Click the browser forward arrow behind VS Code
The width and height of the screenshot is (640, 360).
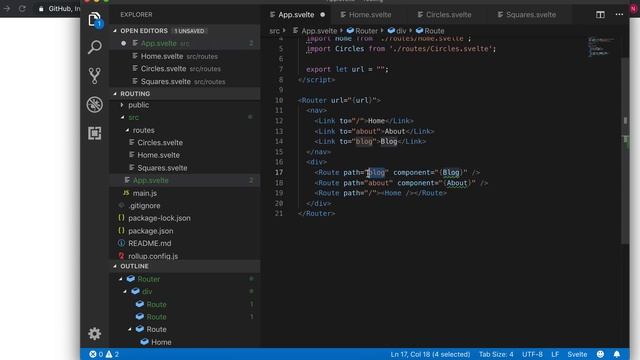pos(7,8)
